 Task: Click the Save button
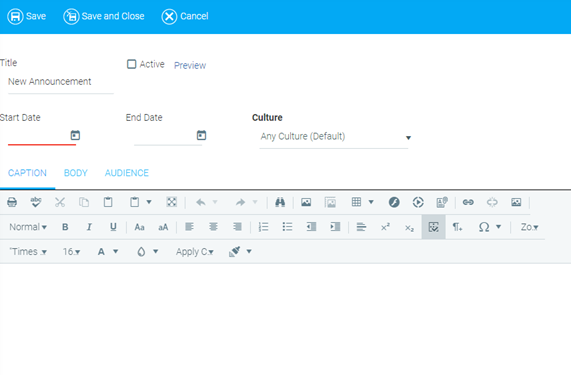pos(27,16)
